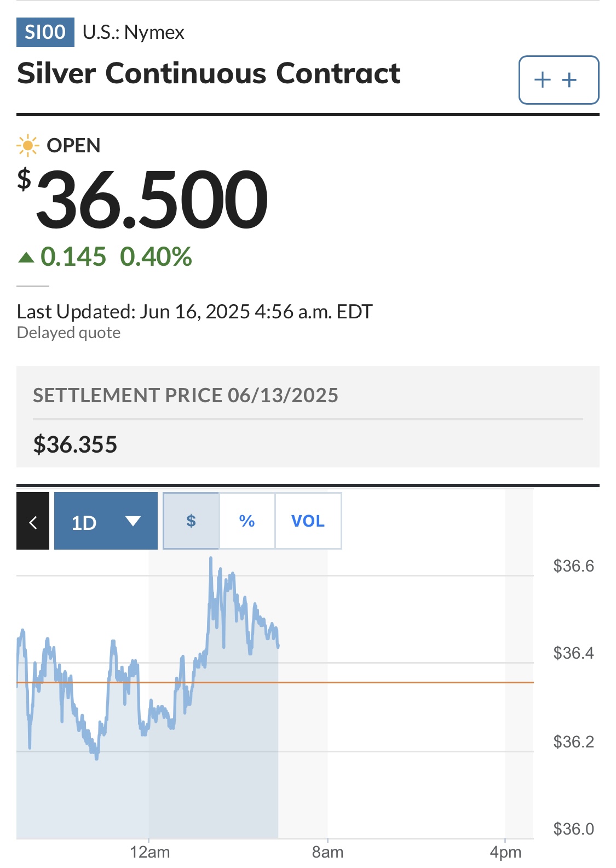
Task: Click the plus-plus watchlist button
Action: tap(559, 80)
